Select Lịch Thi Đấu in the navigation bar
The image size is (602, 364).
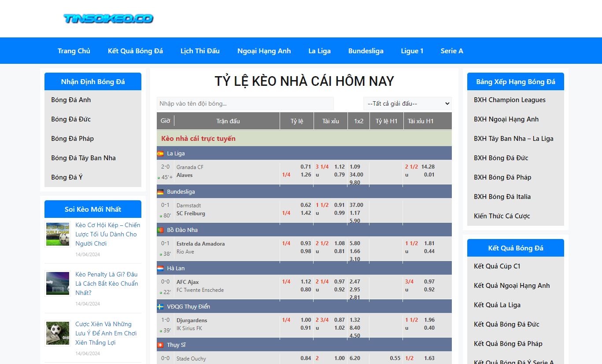pyautogui.click(x=200, y=51)
